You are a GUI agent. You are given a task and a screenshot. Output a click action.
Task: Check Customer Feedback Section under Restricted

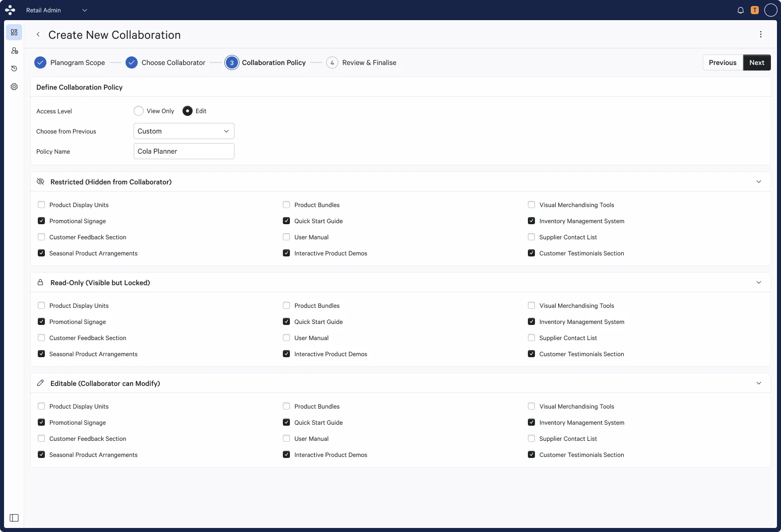pos(41,237)
